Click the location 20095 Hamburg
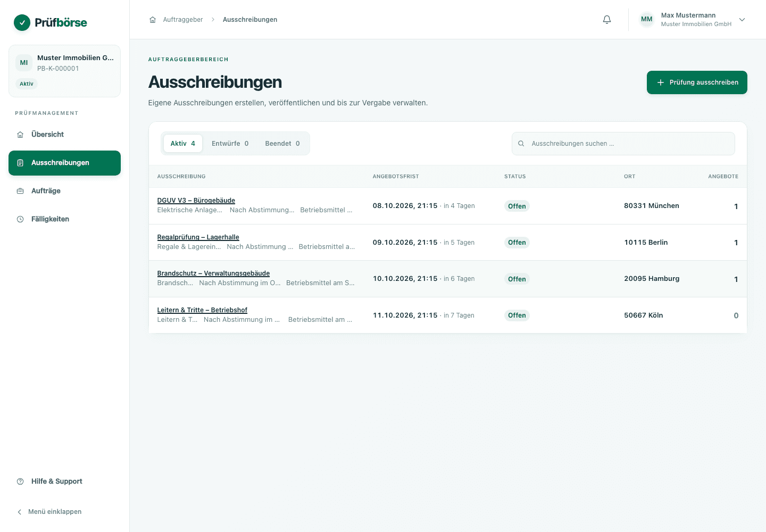766x532 pixels. coord(652,279)
